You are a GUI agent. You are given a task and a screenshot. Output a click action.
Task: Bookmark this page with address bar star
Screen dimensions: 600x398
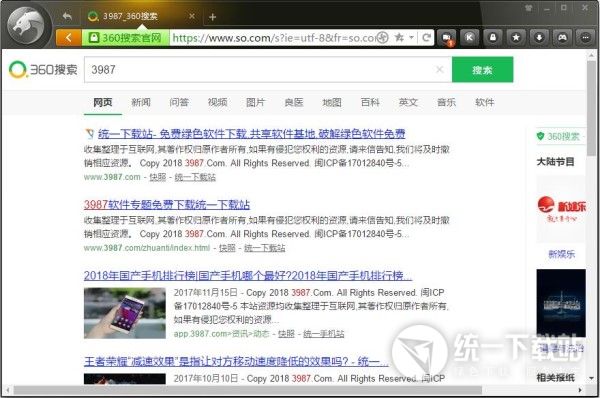click(x=399, y=38)
